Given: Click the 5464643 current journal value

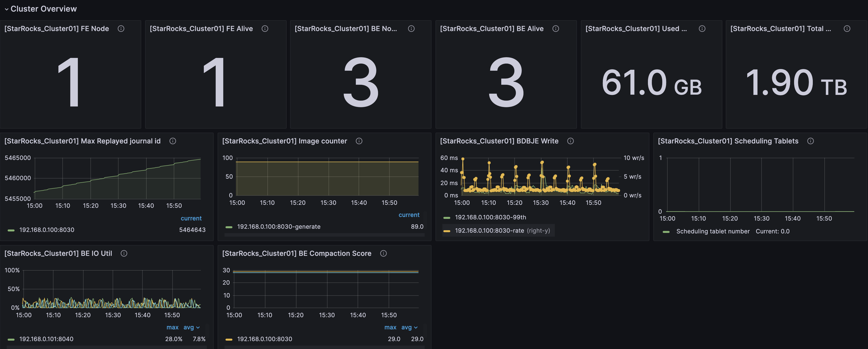Looking at the screenshot, I should (192, 230).
